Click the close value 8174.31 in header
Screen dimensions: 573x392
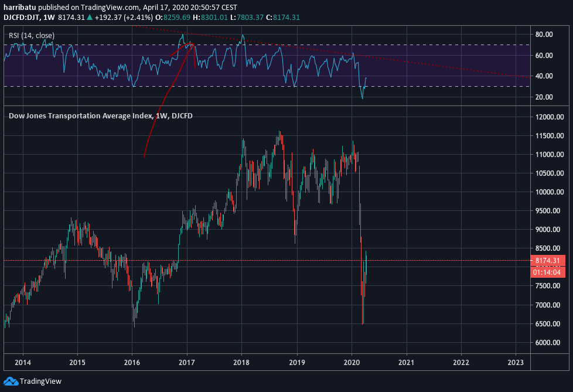(286, 17)
